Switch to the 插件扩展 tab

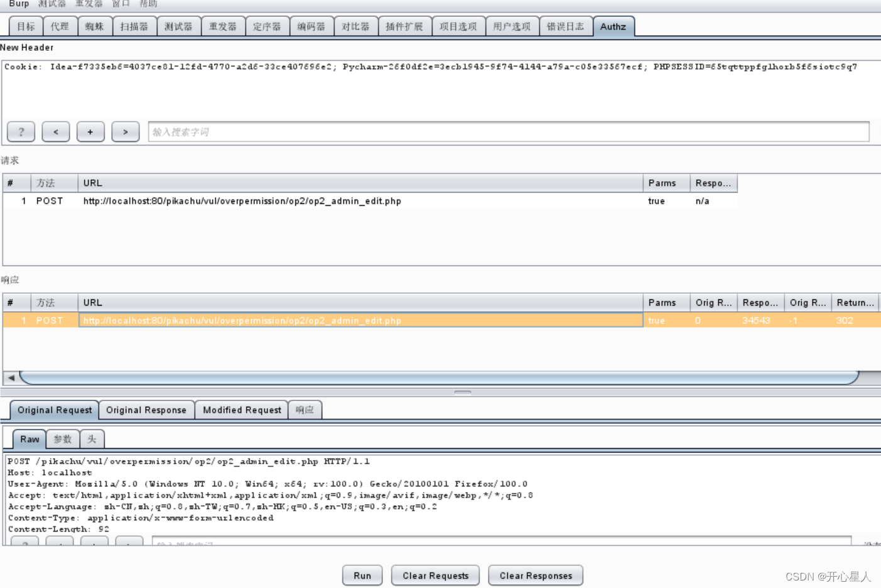point(404,26)
